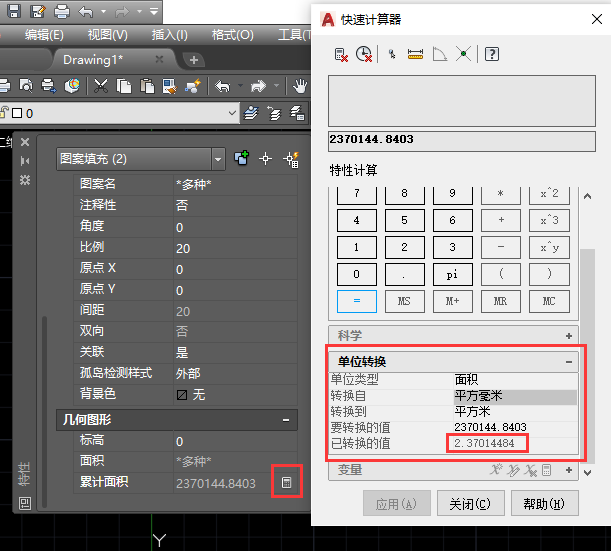Click the Plot Preview icon in standard toolbar
The height and width of the screenshot is (551, 611).
point(26,86)
